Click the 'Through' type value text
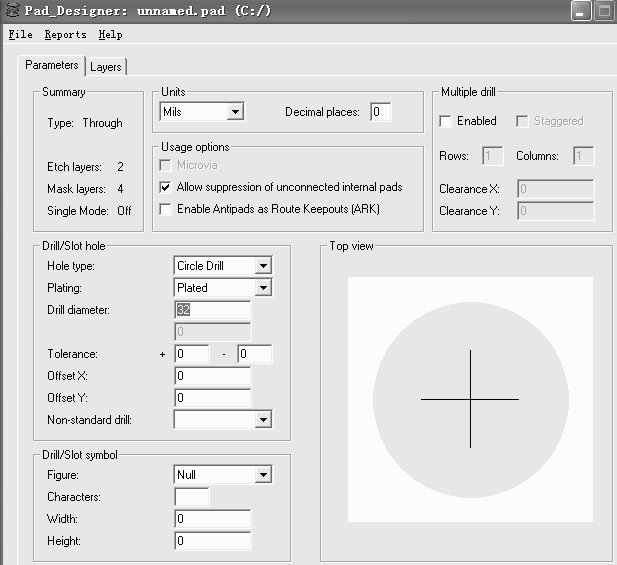 pos(102,123)
